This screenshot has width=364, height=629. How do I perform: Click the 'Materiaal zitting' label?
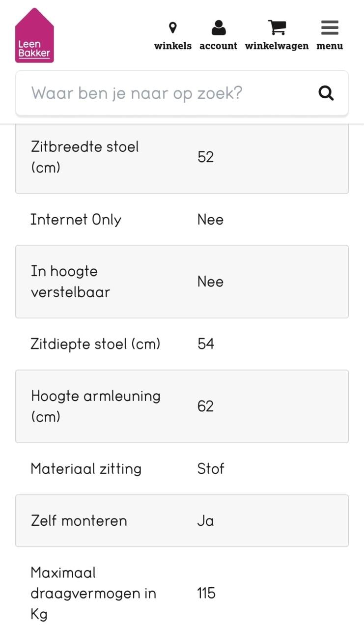(x=86, y=469)
